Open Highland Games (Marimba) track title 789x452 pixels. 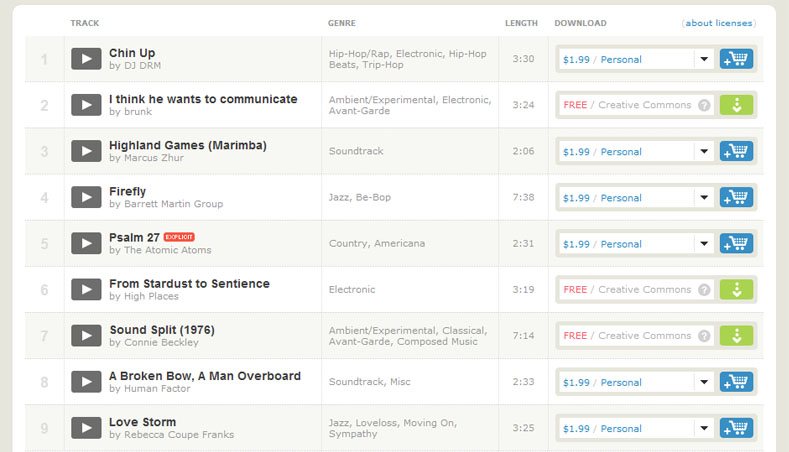(188, 145)
